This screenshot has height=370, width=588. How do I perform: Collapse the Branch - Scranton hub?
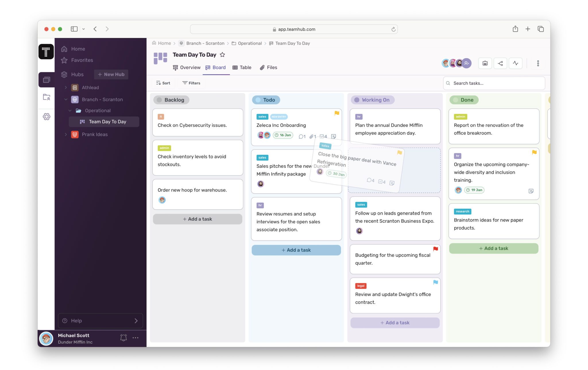tap(66, 99)
